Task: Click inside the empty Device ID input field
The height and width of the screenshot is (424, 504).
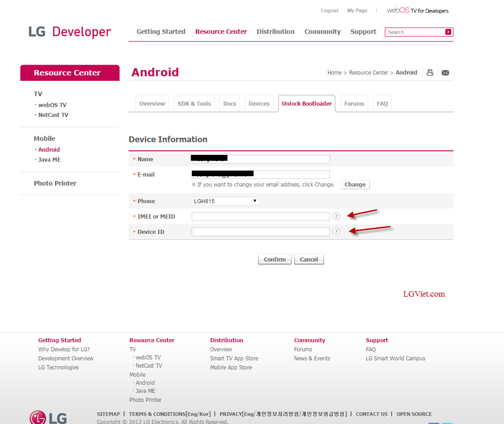Action: point(260,231)
